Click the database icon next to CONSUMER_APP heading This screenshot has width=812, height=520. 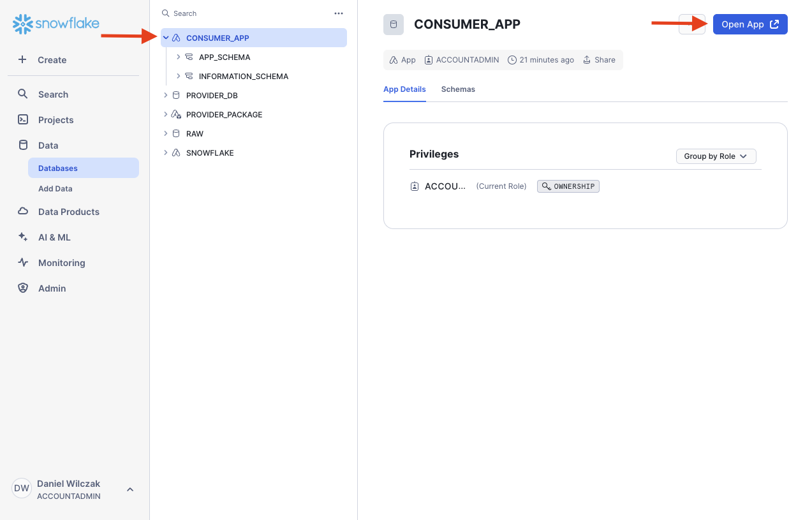(x=394, y=24)
